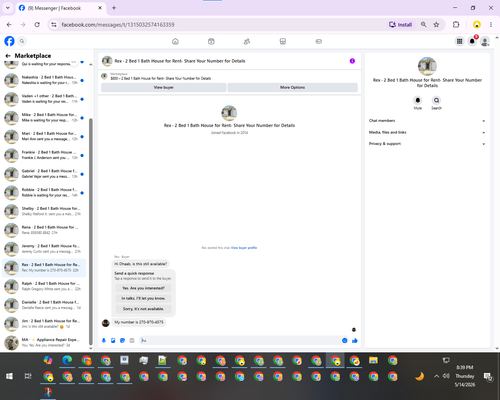This screenshot has height=400, width=500.
Task: Click the back arrow beside Marketplace
Action: coord(8,56)
